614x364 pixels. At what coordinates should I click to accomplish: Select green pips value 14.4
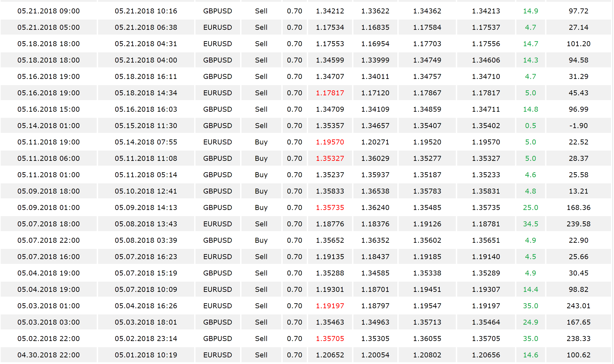pos(531,290)
